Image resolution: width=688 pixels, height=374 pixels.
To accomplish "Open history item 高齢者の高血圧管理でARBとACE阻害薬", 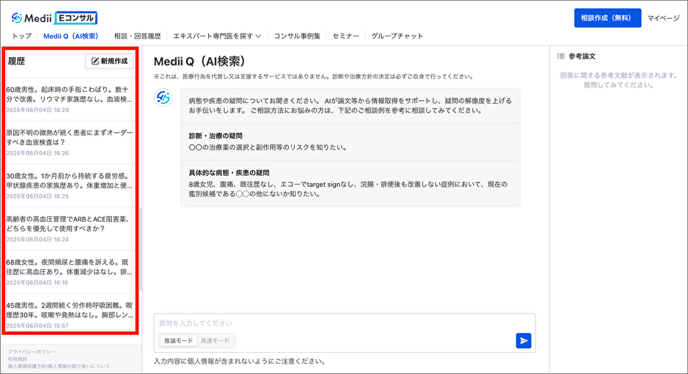I will click(x=70, y=229).
